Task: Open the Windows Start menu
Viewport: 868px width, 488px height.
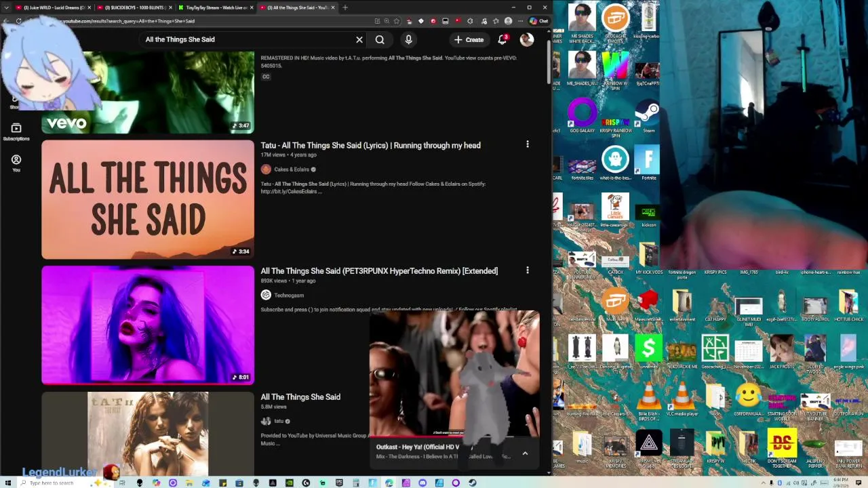Action: coord(7,483)
